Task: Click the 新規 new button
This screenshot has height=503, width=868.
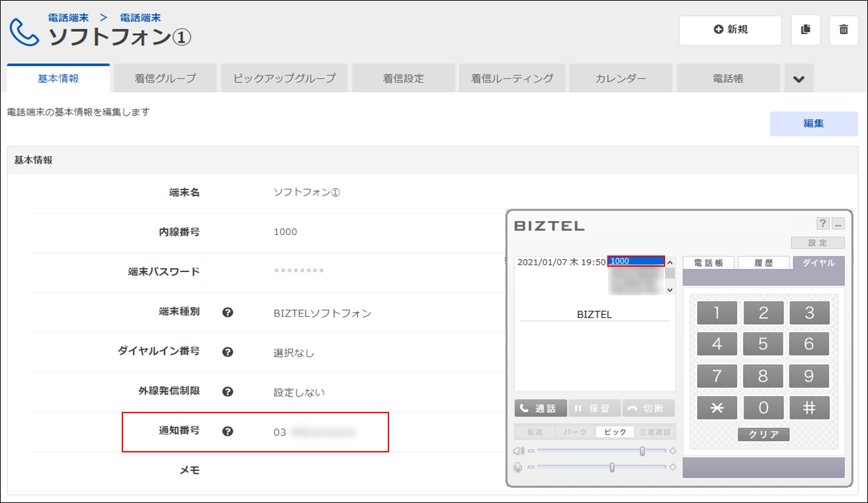Action: click(730, 30)
